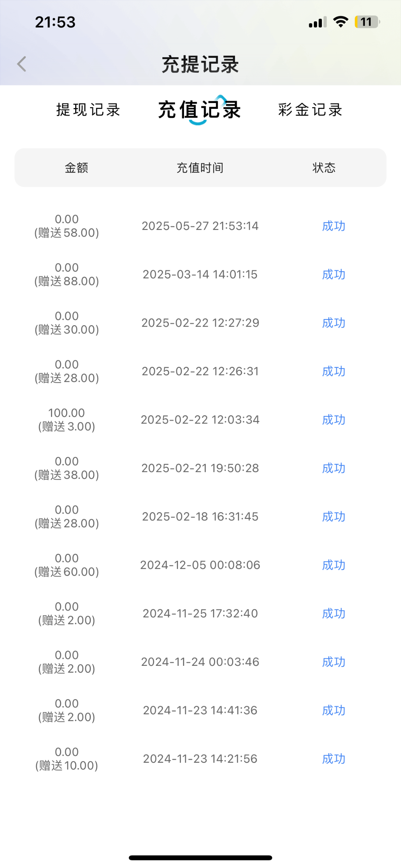The width and height of the screenshot is (401, 868).
Task: Select the 100.00 (赠送 3.00) amount
Action: (x=67, y=420)
